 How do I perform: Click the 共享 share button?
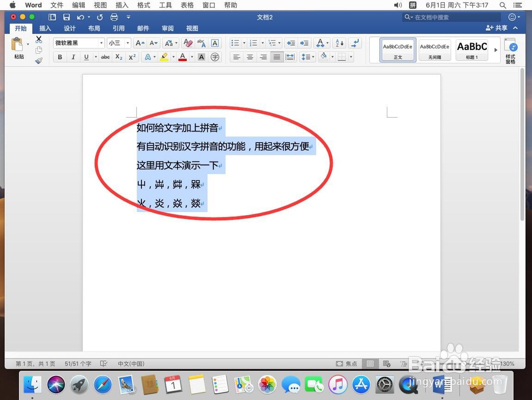click(496, 28)
